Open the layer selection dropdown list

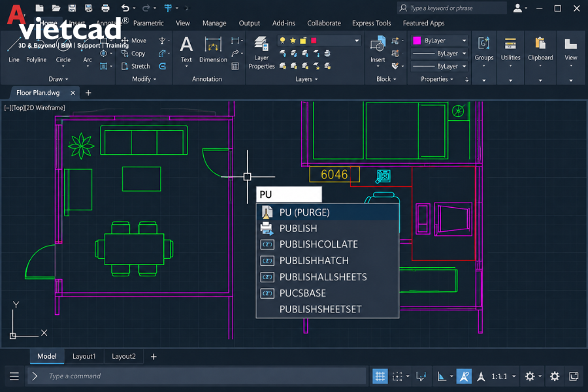pyautogui.click(x=357, y=41)
